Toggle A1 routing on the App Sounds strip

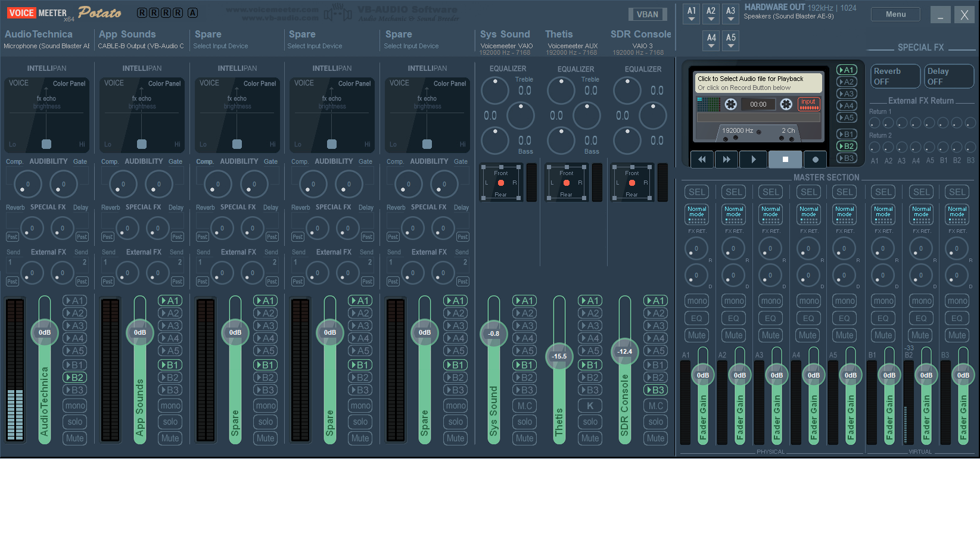(170, 301)
